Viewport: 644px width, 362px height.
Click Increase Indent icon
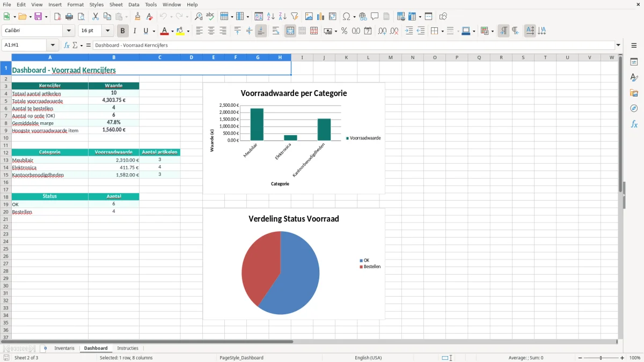[x=409, y=31]
